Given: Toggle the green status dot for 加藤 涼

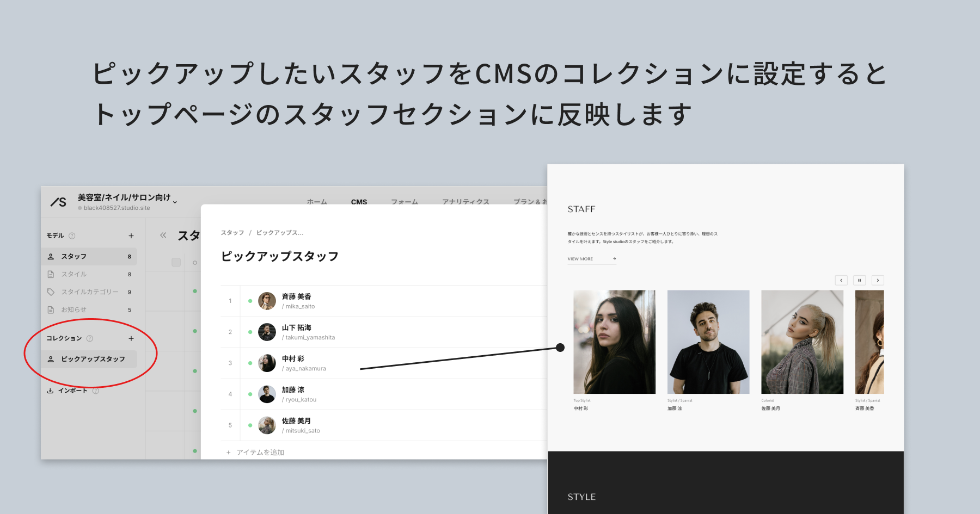Looking at the screenshot, I should (250, 394).
